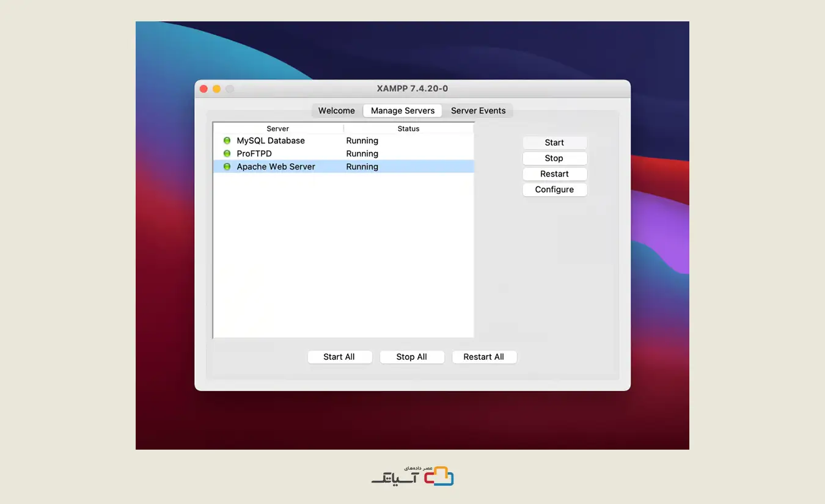Click the green status icon next to ProFTPD
This screenshot has height=504, width=825.
point(227,153)
